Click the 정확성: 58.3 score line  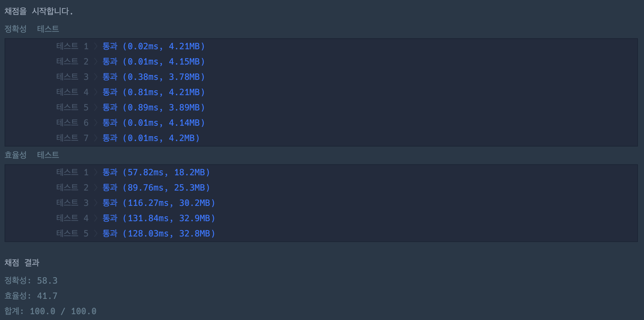(x=31, y=281)
